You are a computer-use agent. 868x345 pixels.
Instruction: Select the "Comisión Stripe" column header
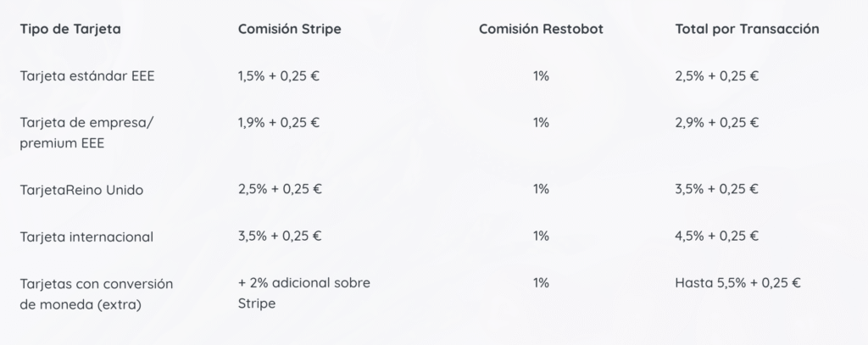(x=290, y=29)
